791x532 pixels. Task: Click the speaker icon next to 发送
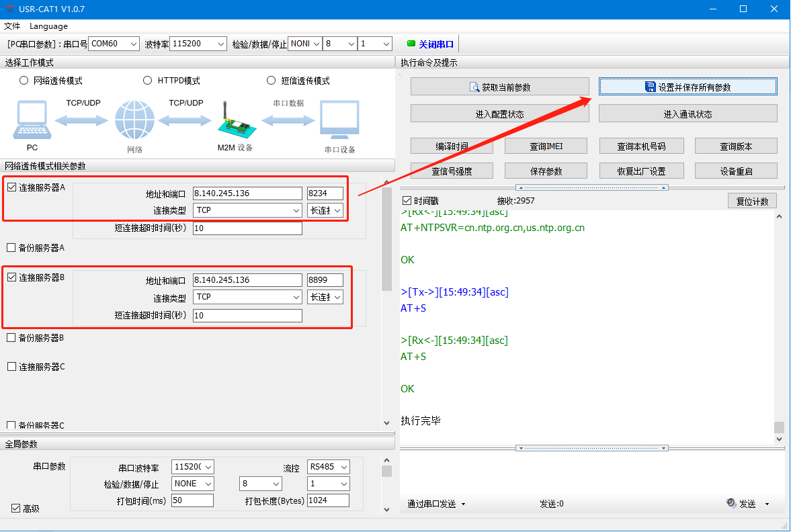[731, 503]
